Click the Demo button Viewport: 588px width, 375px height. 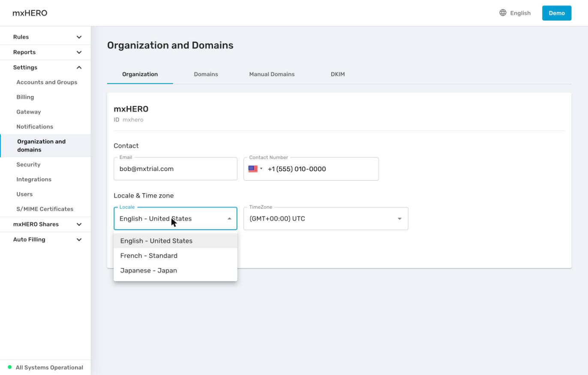pyautogui.click(x=557, y=13)
